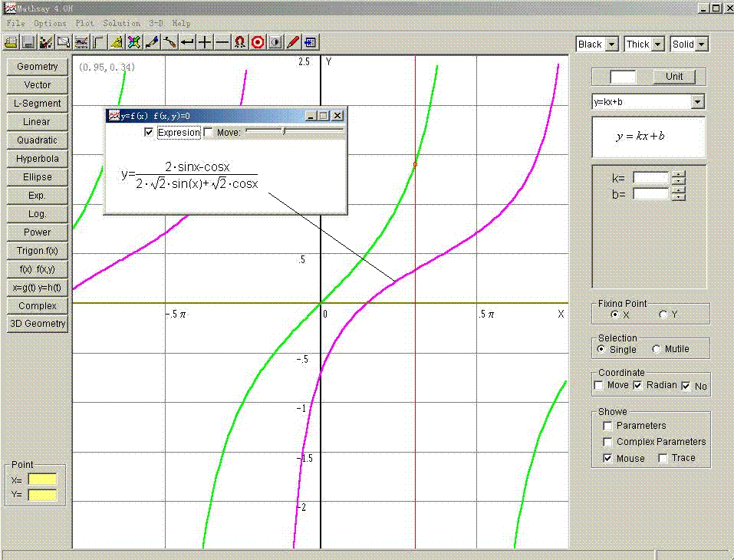The image size is (734, 560).
Task: Click the k= input field
Action: point(650,178)
